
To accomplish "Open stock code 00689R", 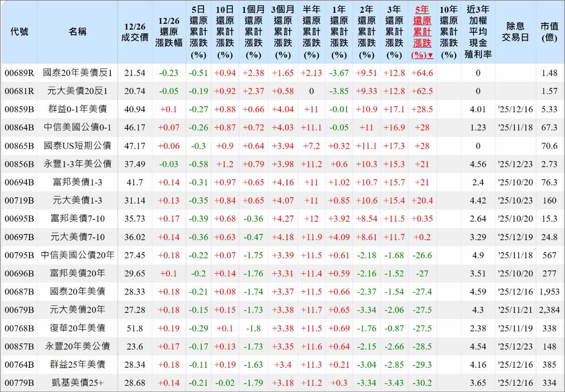I will 19,73.
